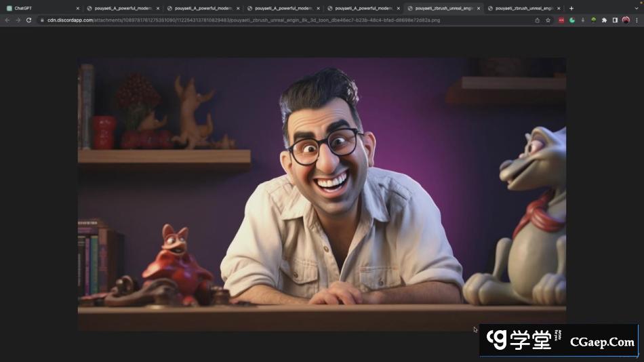Bookmark this page with the star icon
Image resolution: width=644 pixels, height=362 pixels.
pyautogui.click(x=548, y=20)
